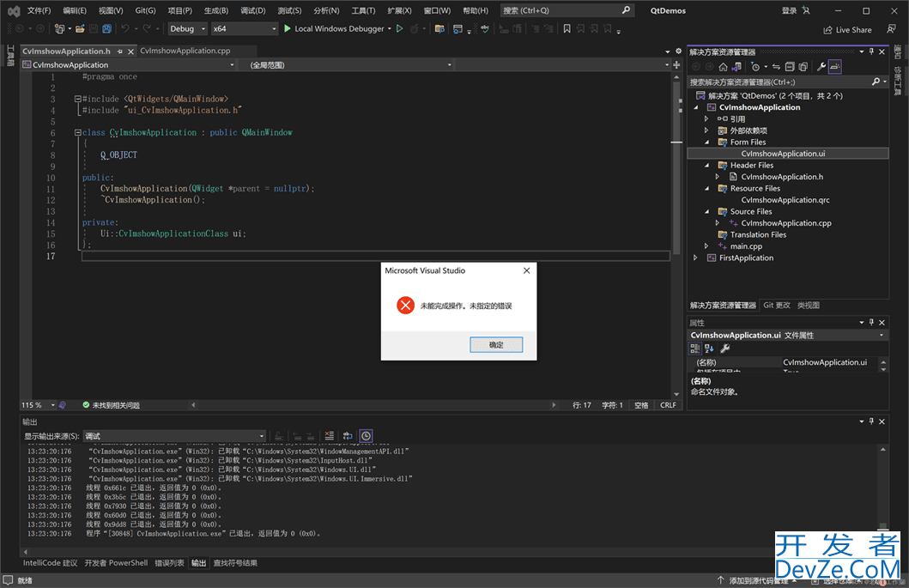Click the New Project toolbar icon

pos(59,28)
